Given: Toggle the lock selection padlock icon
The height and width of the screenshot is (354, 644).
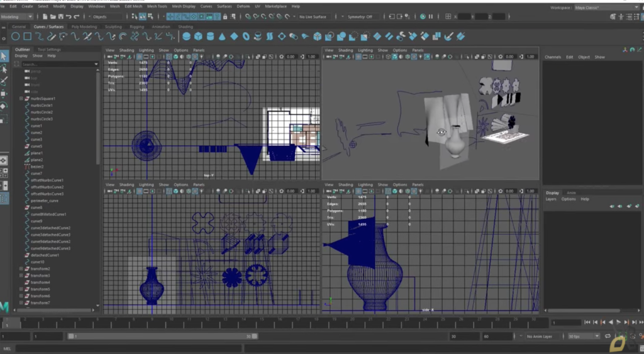Looking at the screenshot, I should (225, 16).
